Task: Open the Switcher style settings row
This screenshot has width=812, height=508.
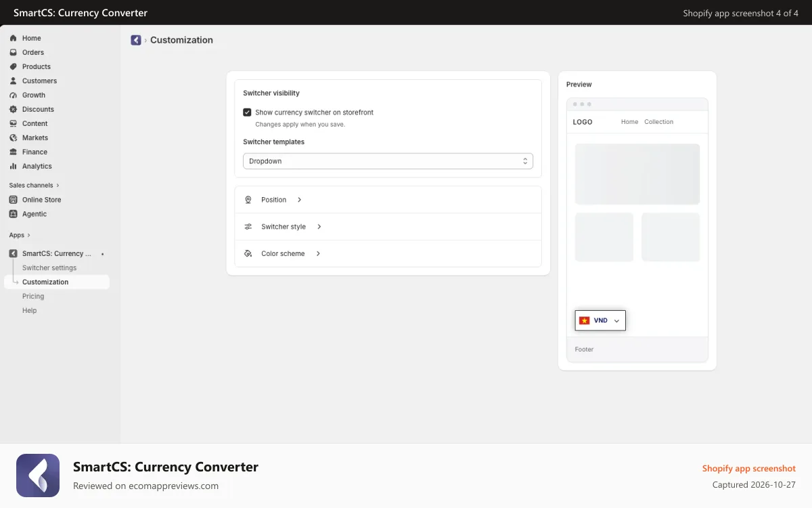Action: (x=388, y=227)
